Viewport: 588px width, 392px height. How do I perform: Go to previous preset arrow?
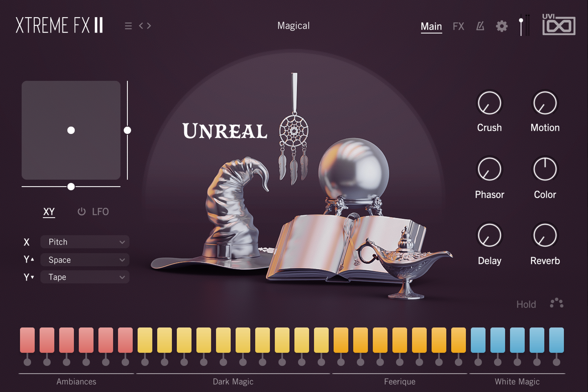[141, 26]
